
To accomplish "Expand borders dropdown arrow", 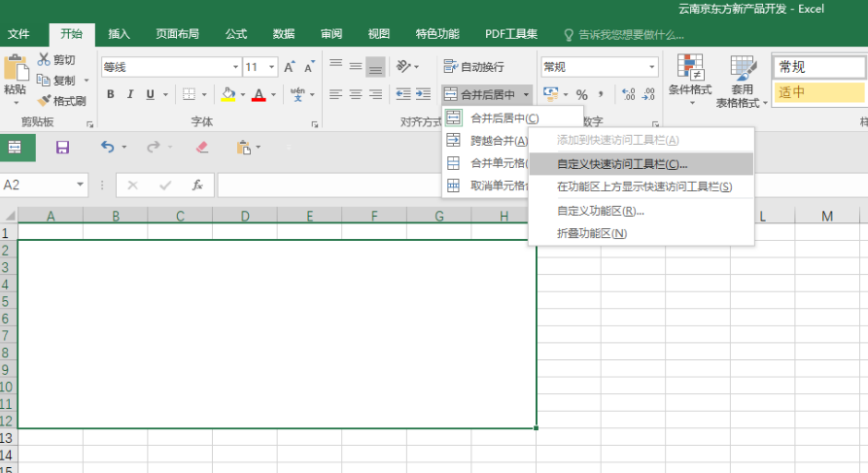I will pos(204,94).
